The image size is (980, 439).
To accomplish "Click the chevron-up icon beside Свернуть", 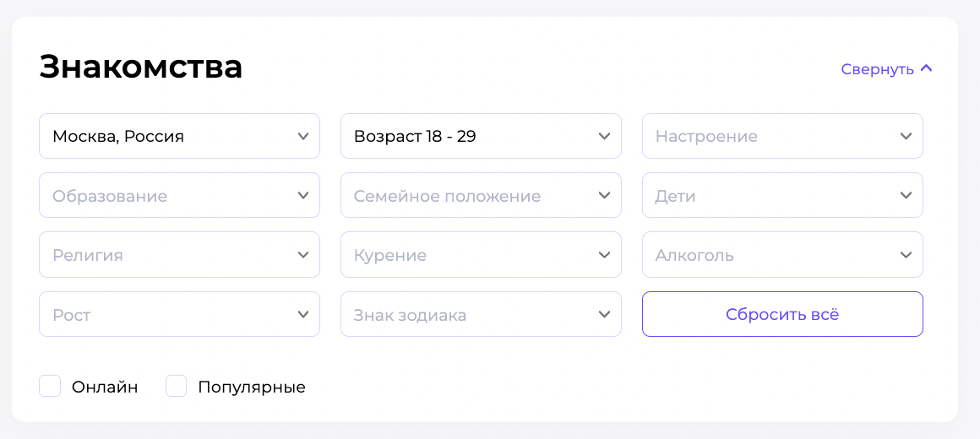I will pos(926,68).
